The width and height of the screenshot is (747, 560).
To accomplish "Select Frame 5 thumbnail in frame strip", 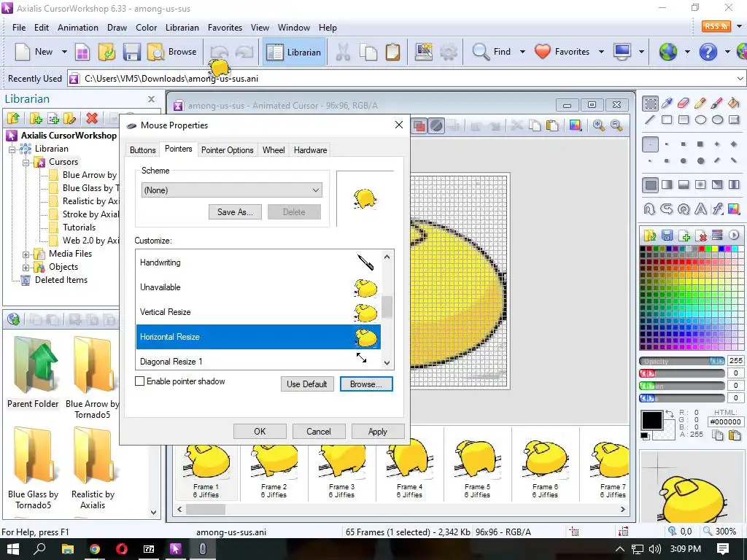I will (x=477, y=465).
